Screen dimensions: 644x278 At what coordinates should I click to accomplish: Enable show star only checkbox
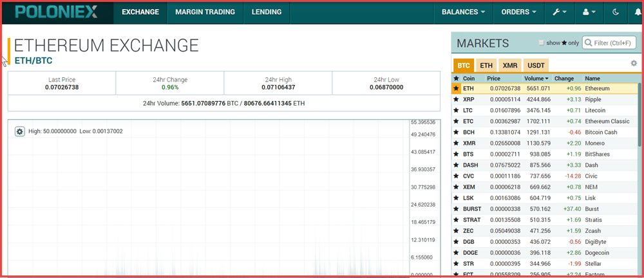tap(542, 42)
